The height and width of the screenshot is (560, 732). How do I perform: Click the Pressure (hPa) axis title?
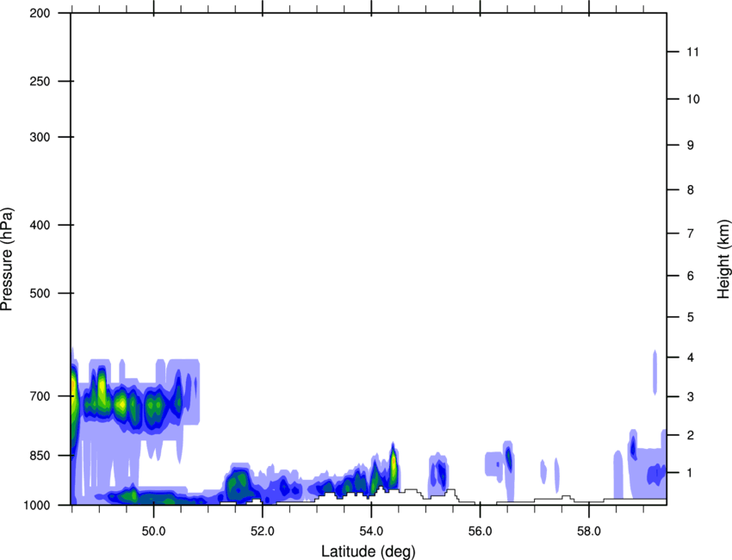(7, 258)
